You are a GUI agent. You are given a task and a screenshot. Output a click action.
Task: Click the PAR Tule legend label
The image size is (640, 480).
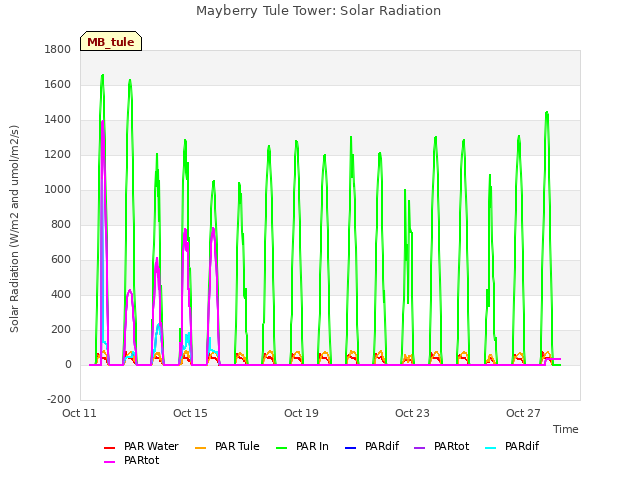(237, 447)
